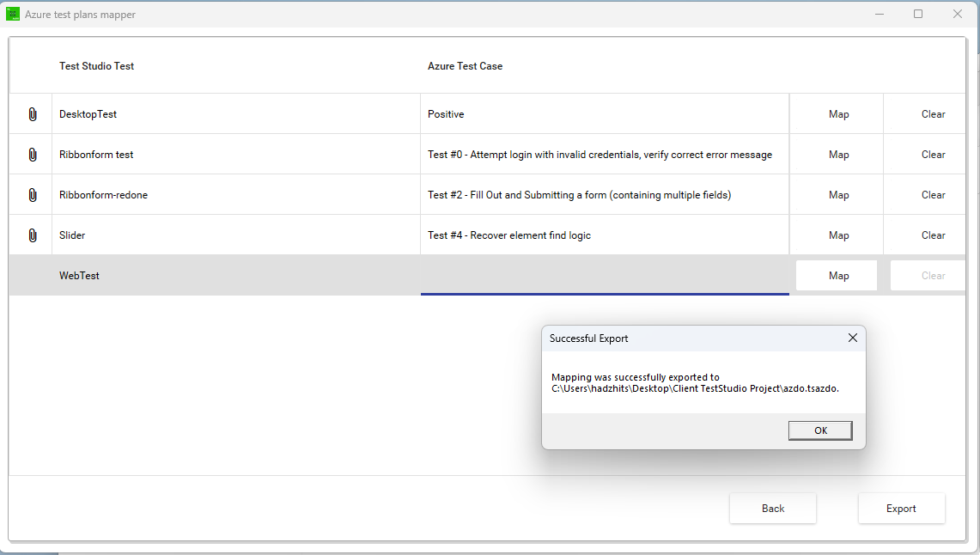The width and height of the screenshot is (980, 555).
Task: Map the WebTest row
Action: click(838, 276)
